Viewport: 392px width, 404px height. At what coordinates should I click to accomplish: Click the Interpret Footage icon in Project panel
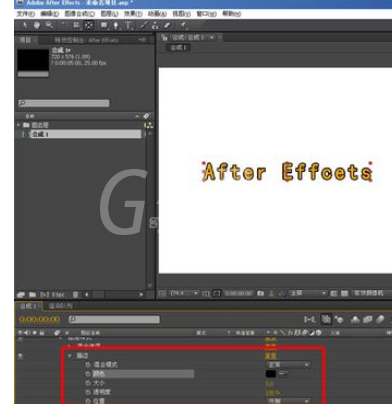point(21,295)
